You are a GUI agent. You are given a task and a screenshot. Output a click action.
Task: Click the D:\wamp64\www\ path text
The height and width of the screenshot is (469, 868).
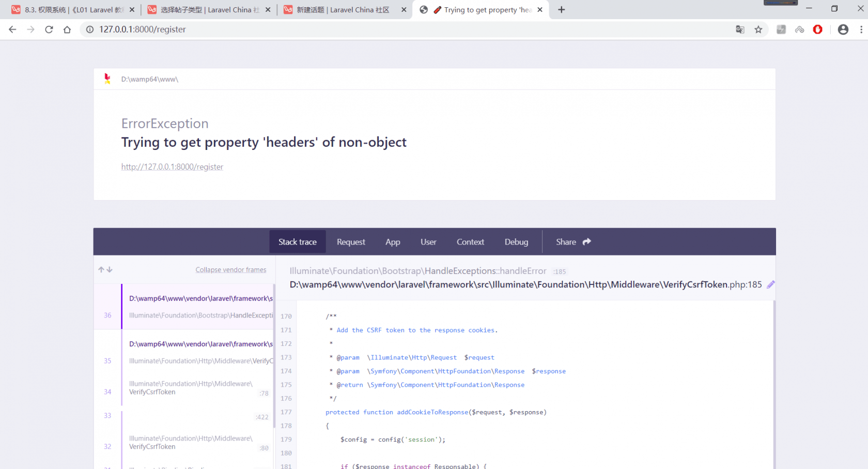click(x=150, y=79)
